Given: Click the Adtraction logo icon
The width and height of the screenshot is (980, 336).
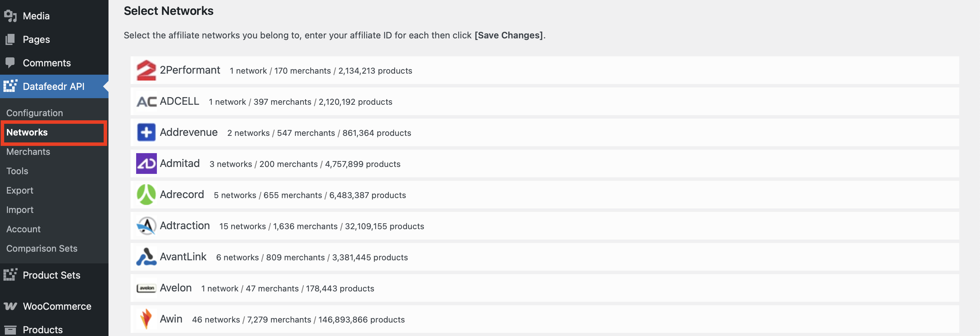Looking at the screenshot, I should pyautogui.click(x=146, y=226).
